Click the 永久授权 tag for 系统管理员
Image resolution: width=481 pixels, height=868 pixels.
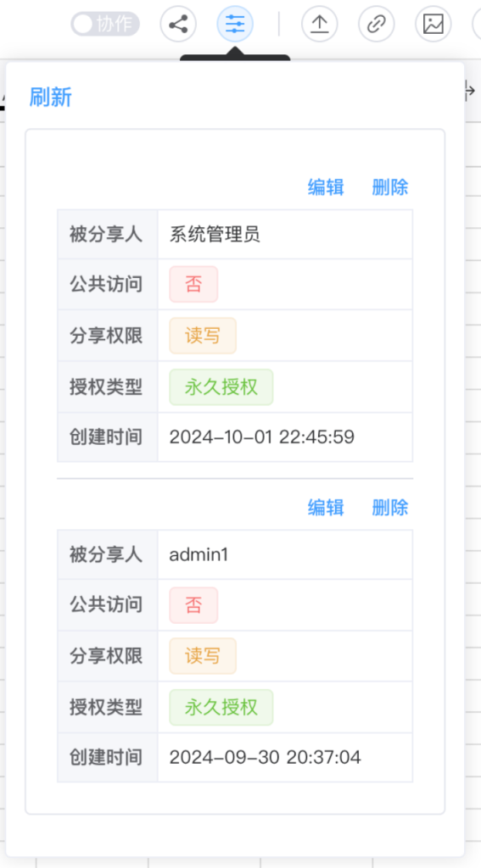(x=221, y=387)
